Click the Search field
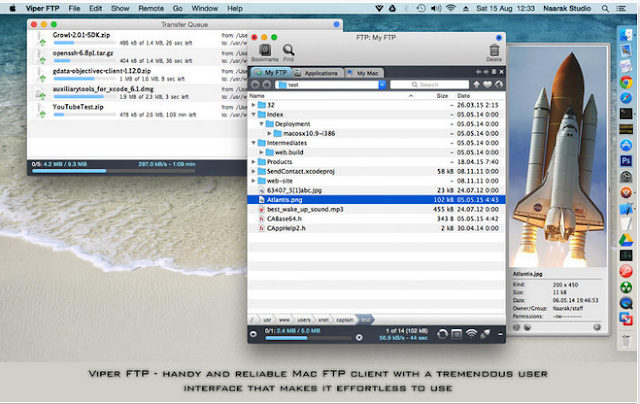This screenshot has height=404, width=640. tap(429, 84)
